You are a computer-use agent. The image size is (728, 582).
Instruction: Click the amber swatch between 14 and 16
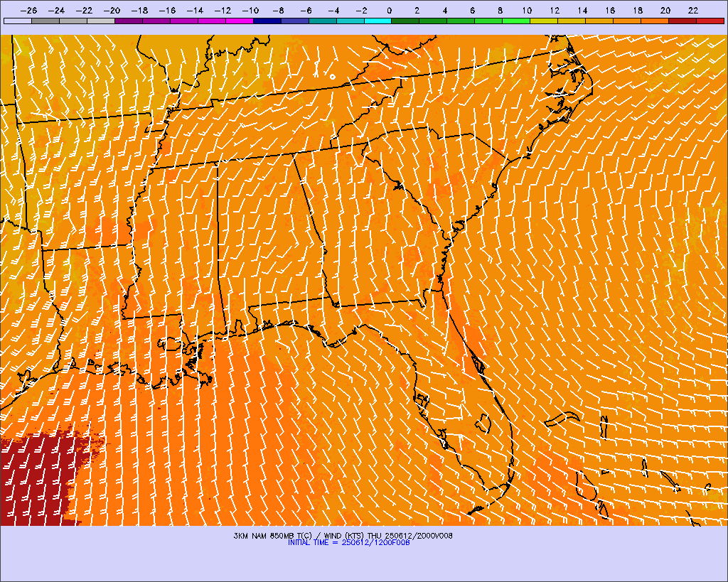coord(599,21)
